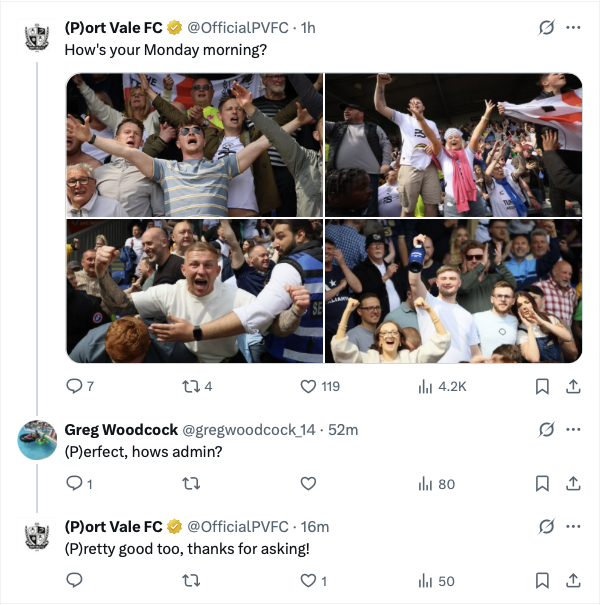Repost the "(P)retty good too" reply
The image size is (601, 605).
point(191,580)
